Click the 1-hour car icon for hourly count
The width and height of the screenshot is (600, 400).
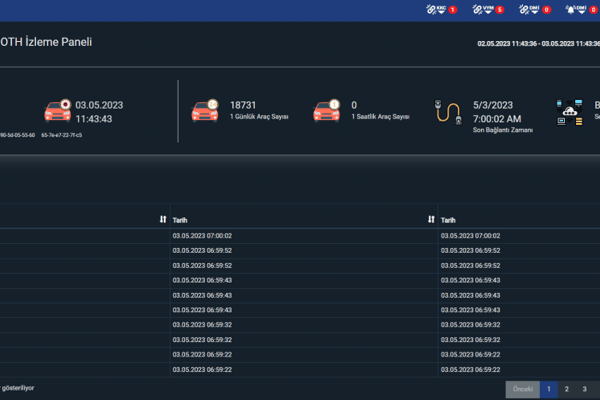click(326, 111)
